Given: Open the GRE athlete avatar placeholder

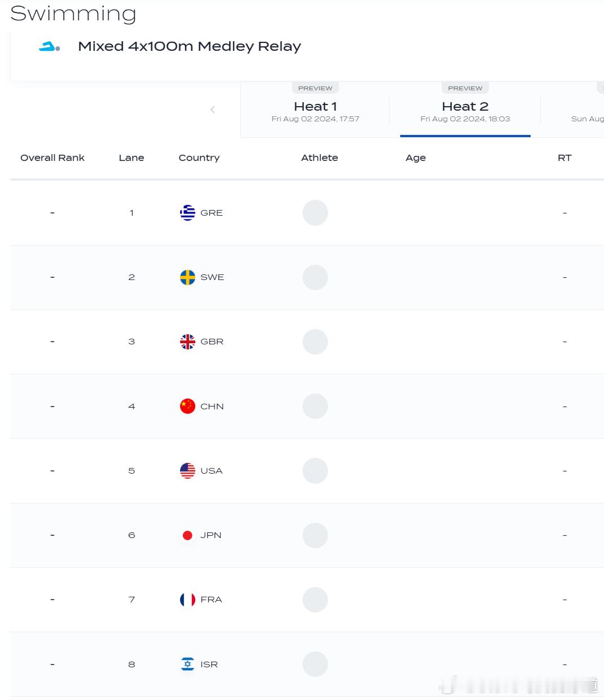Looking at the screenshot, I should coord(315,213).
